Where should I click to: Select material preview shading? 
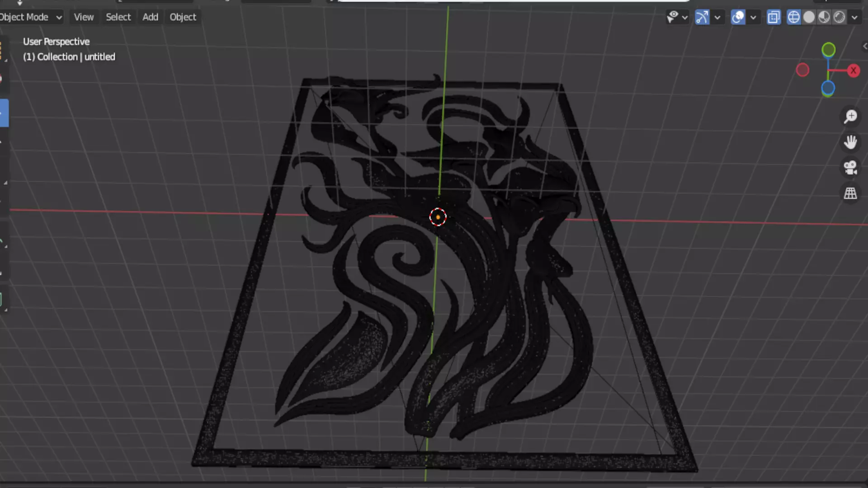(x=824, y=17)
